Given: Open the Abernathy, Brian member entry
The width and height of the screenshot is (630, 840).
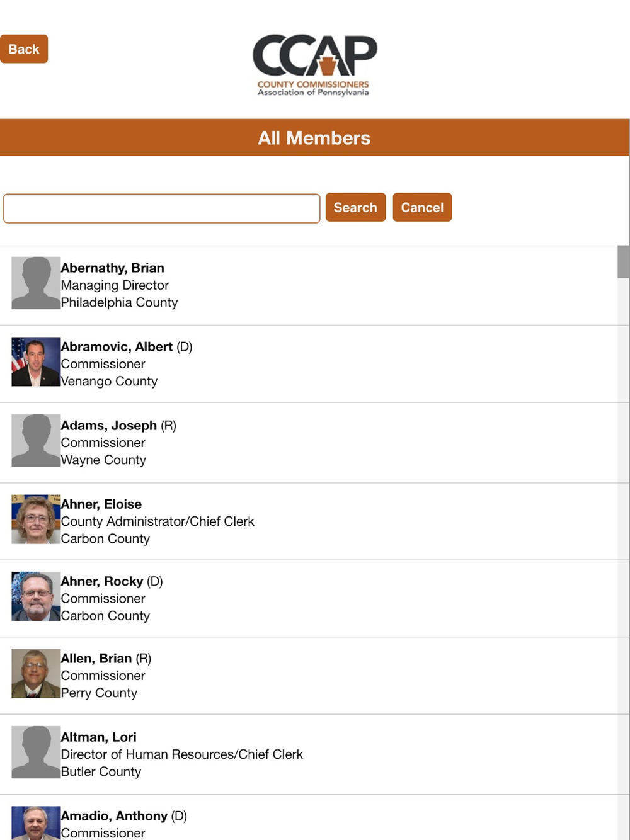Looking at the screenshot, I should (x=309, y=286).
